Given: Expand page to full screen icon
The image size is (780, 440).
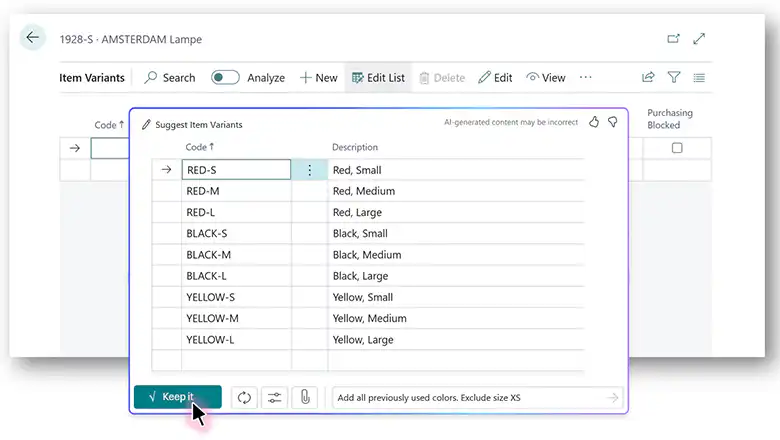Looking at the screenshot, I should [x=699, y=39].
